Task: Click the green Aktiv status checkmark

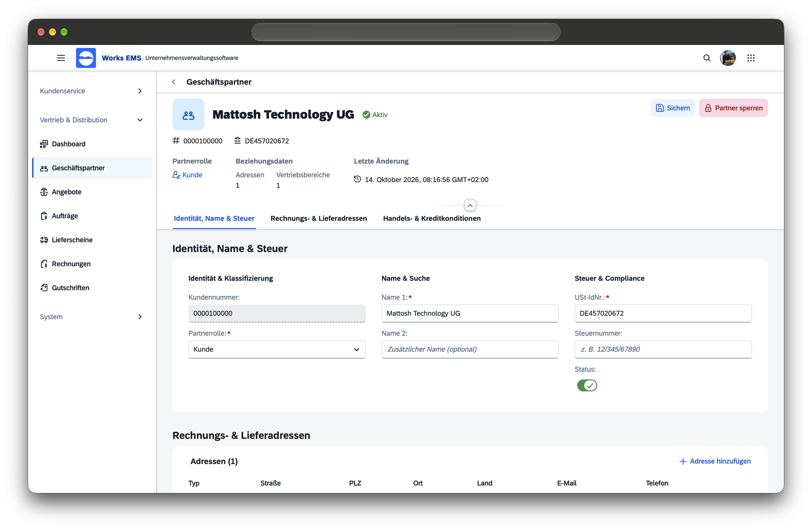Action: tap(366, 115)
